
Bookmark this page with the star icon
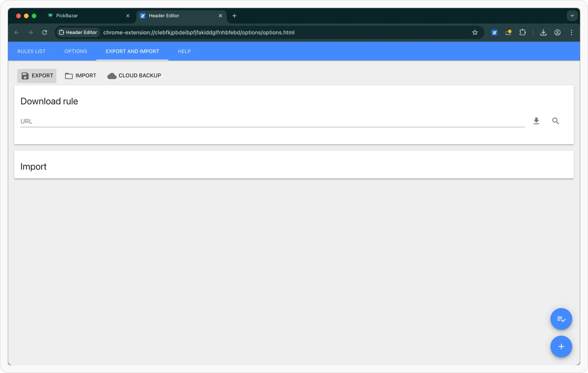point(475,33)
